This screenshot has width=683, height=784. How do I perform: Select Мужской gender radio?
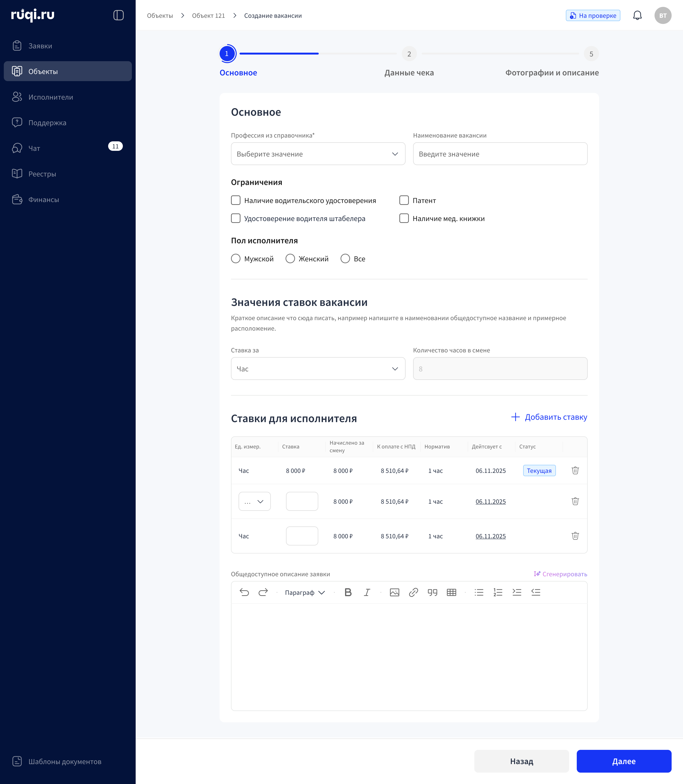[x=236, y=259]
